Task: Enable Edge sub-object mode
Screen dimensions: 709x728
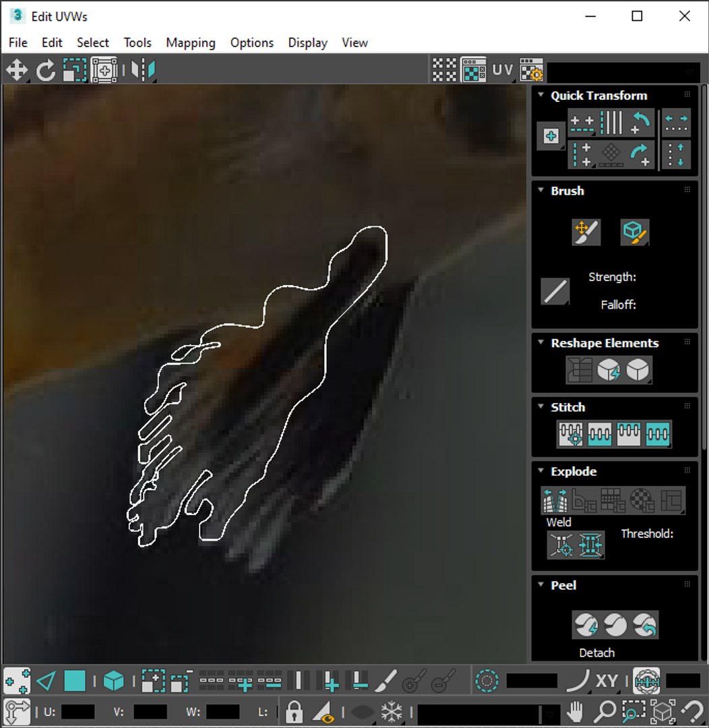Action: click(46, 681)
